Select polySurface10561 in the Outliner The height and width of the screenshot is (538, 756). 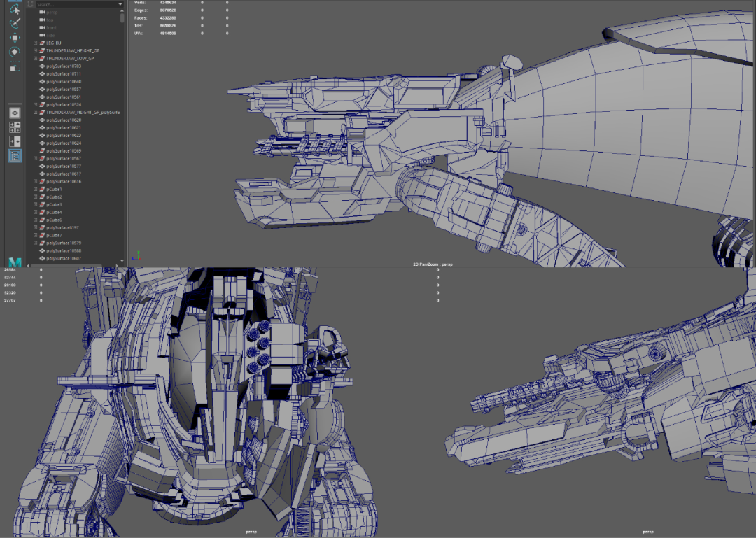click(x=64, y=97)
